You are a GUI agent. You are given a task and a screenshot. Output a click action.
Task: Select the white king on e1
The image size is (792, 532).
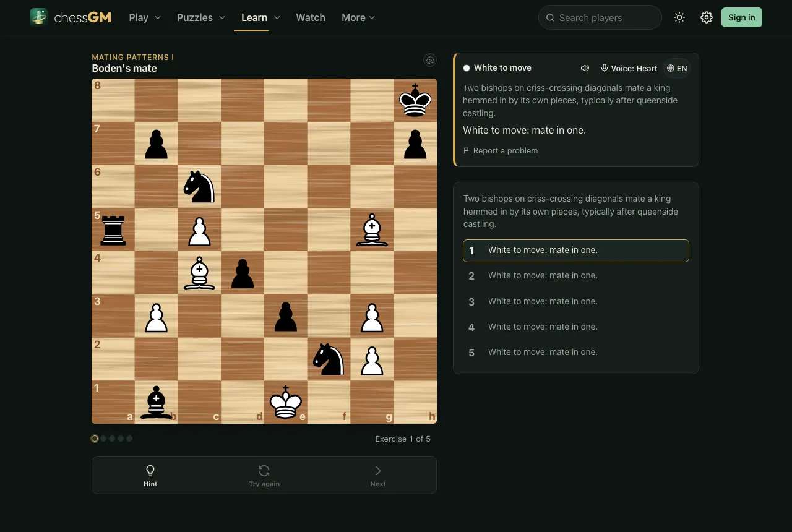[286, 402]
